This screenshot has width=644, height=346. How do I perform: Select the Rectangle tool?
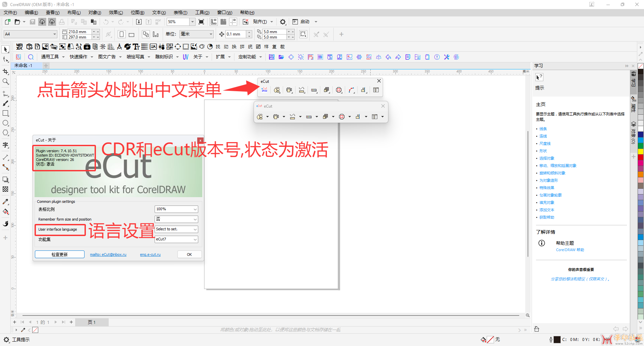tap(5, 113)
